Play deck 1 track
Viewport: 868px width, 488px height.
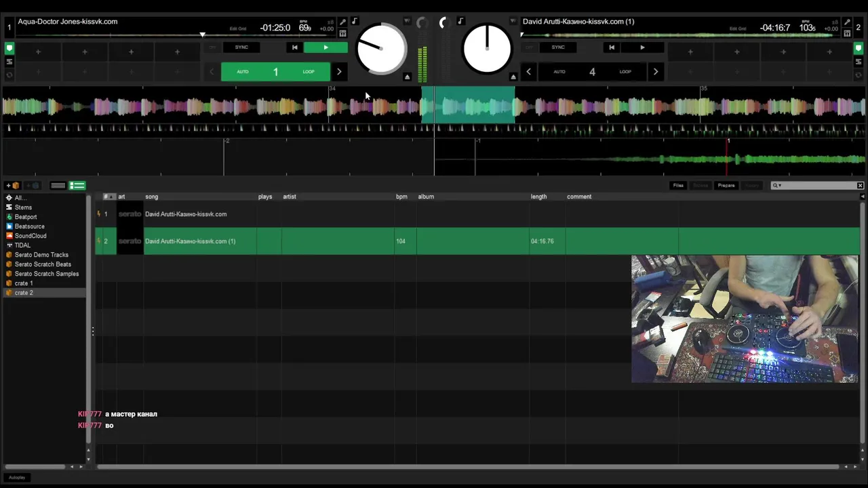coord(325,47)
